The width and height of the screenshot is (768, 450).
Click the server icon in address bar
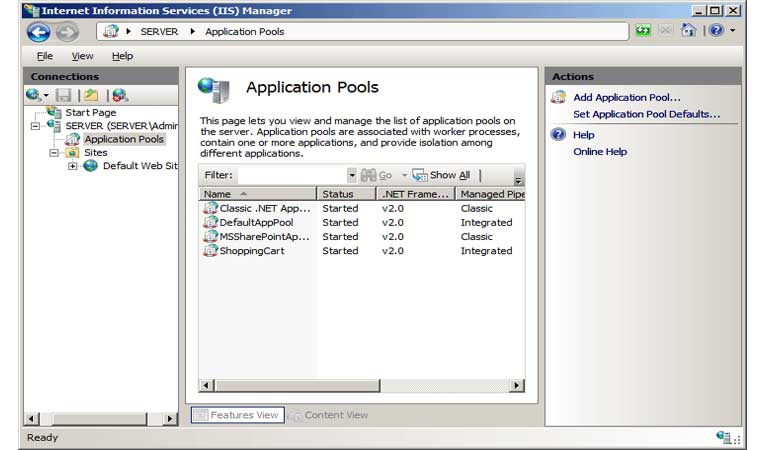click(111, 31)
